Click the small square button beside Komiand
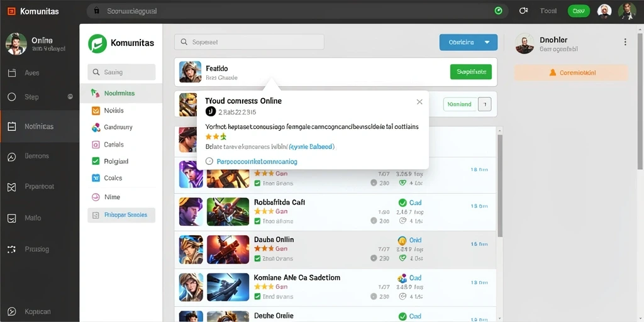Viewport: 644px width, 322px height. (485, 104)
